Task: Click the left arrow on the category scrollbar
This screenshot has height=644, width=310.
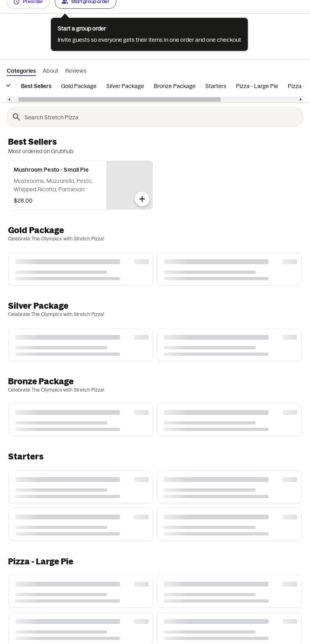Action: coord(9,99)
